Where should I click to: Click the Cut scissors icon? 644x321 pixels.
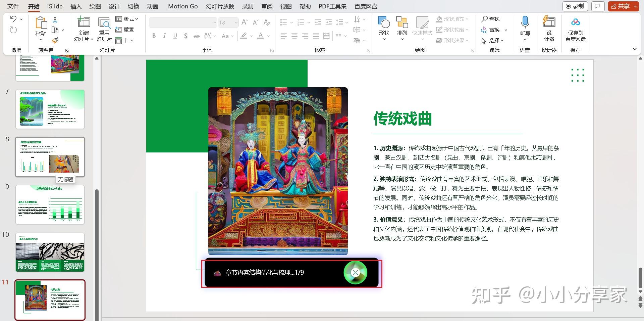coord(55,19)
